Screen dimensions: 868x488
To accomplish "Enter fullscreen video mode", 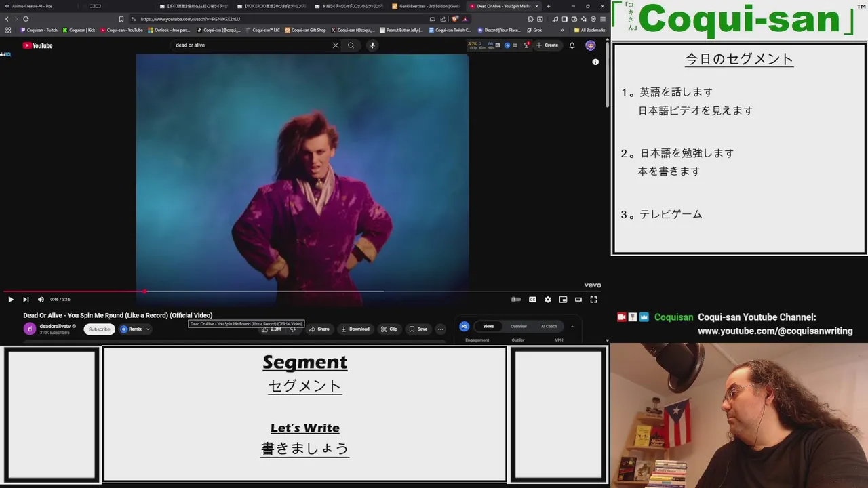I will click(593, 299).
